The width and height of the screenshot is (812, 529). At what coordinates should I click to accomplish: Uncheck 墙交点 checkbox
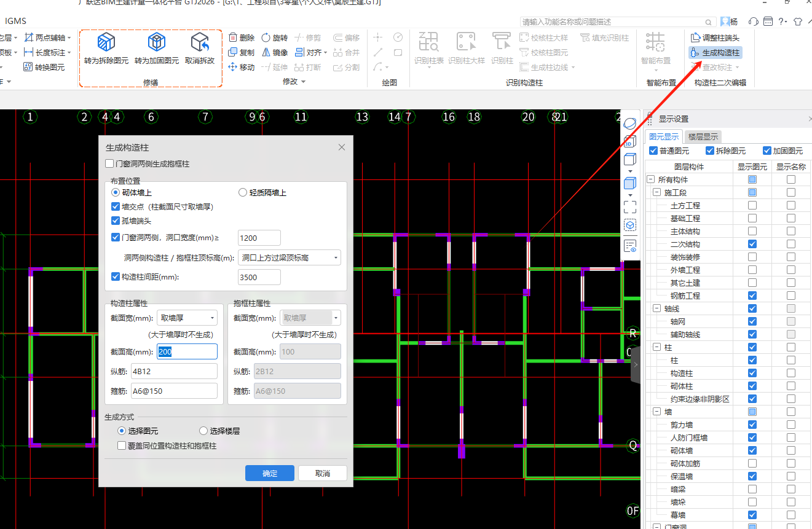click(116, 206)
